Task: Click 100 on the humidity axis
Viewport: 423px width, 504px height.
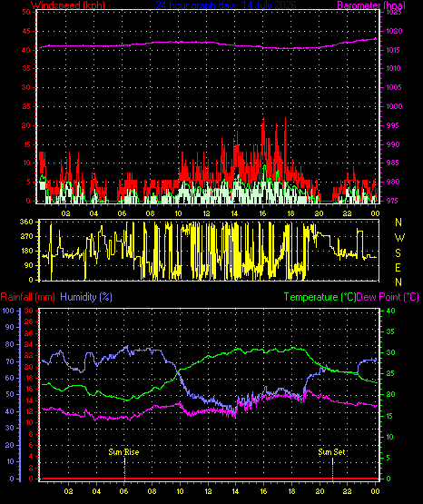Action: click(x=8, y=311)
